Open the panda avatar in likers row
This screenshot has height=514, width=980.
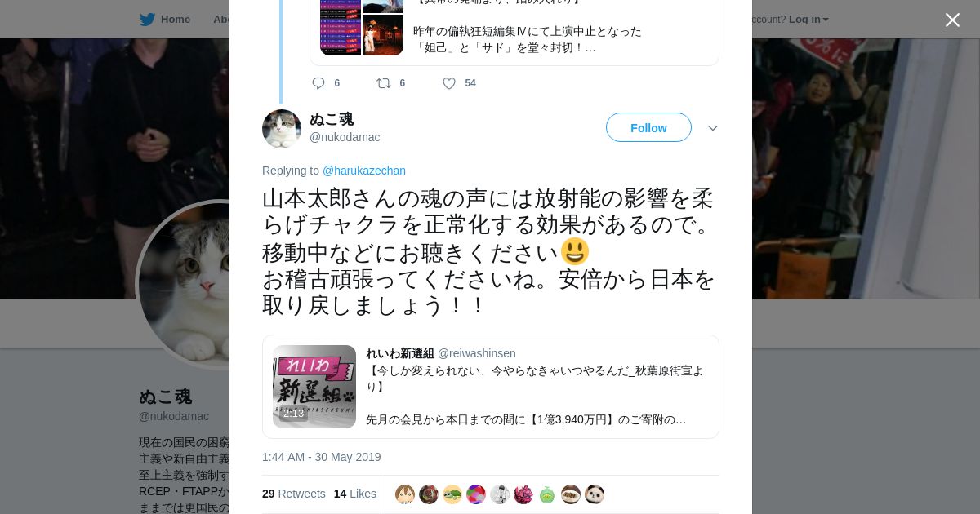click(595, 494)
